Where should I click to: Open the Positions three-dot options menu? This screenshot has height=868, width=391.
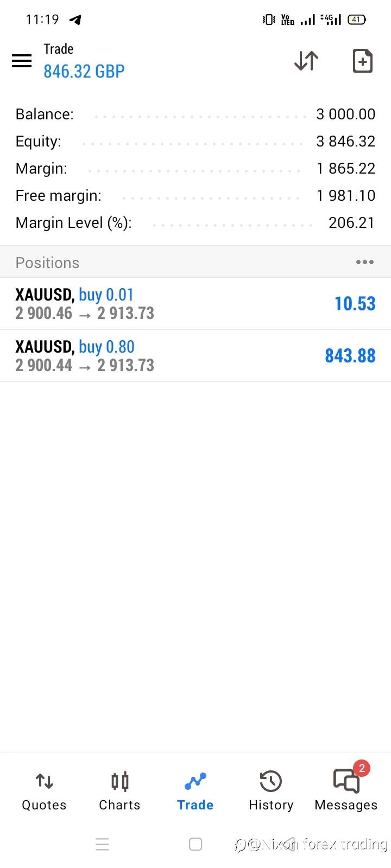tap(364, 263)
